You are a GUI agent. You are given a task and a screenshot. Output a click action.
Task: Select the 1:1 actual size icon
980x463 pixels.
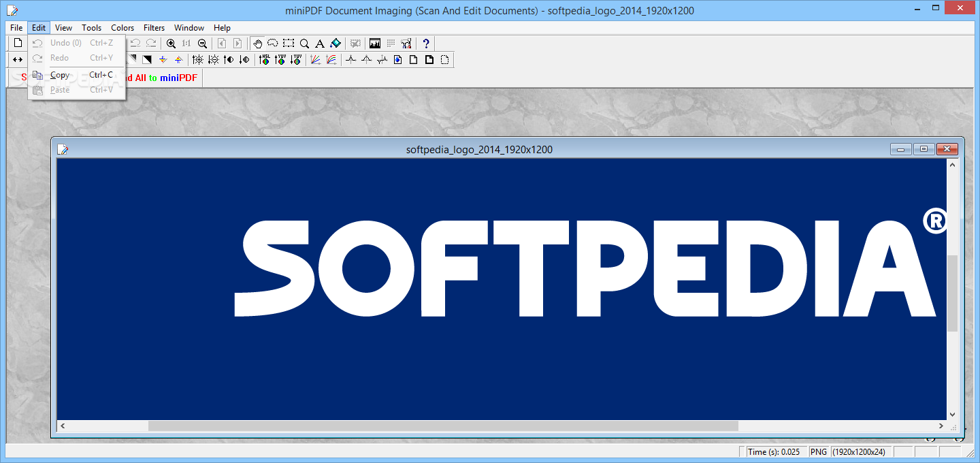(186, 43)
